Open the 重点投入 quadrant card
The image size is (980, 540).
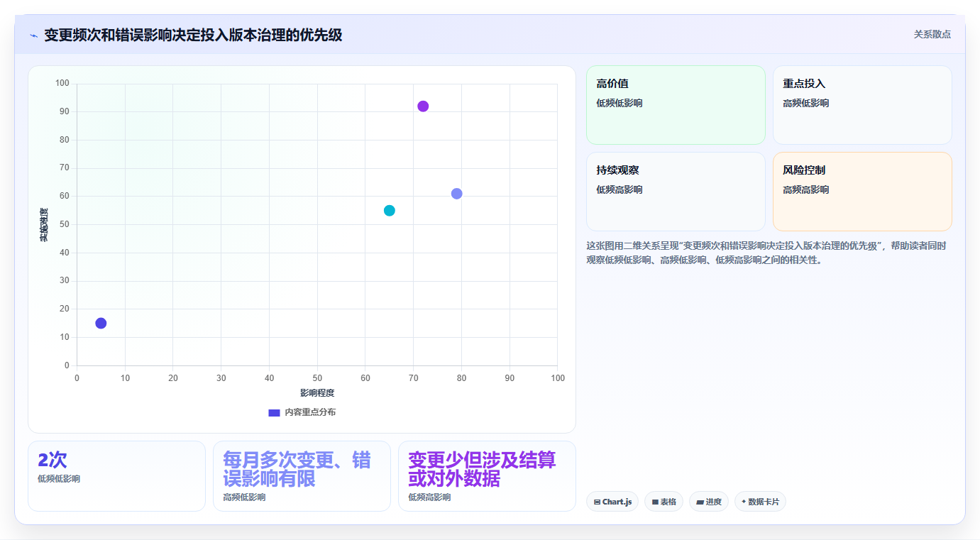[x=862, y=105]
